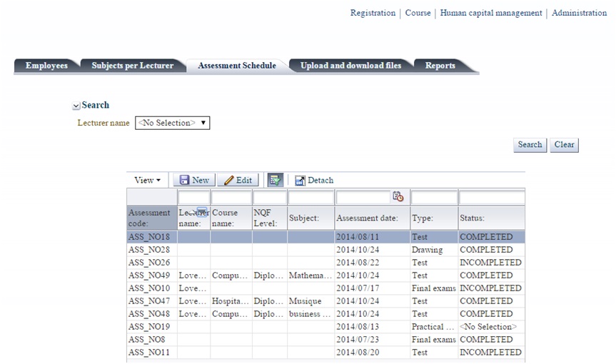The height and width of the screenshot is (364, 616).
Task: Go to Upload and download files tab
Action: pos(350,66)
